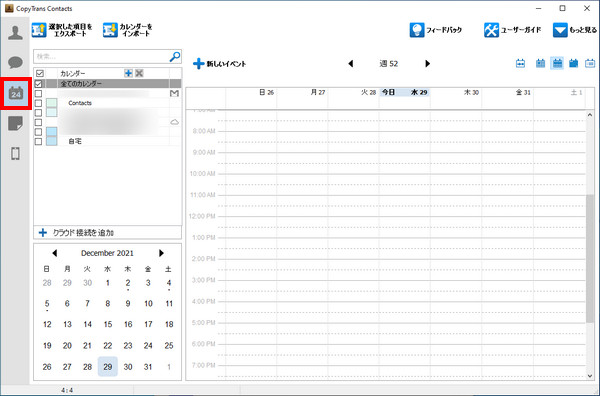600x396 pixels.
Task: Click the search magnifier icon
Action: (x=175, y=57)
